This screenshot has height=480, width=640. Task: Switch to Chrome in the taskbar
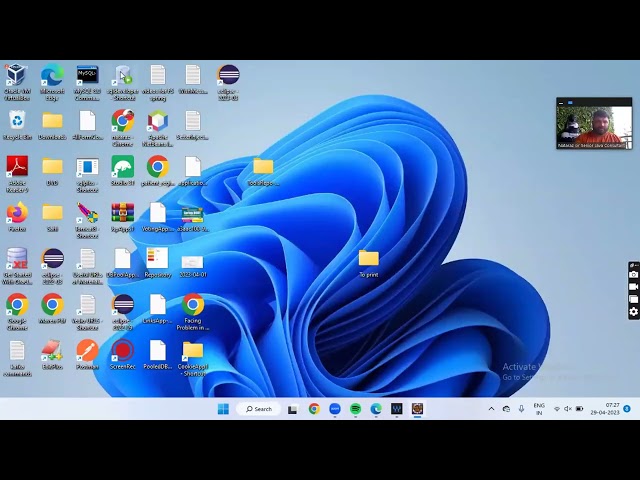click(314, 409)
